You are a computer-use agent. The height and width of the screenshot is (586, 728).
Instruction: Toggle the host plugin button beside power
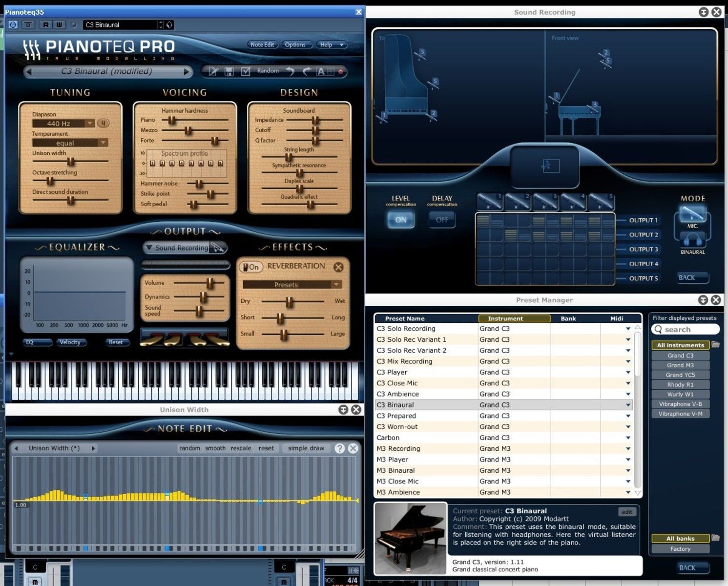[29, 25]
